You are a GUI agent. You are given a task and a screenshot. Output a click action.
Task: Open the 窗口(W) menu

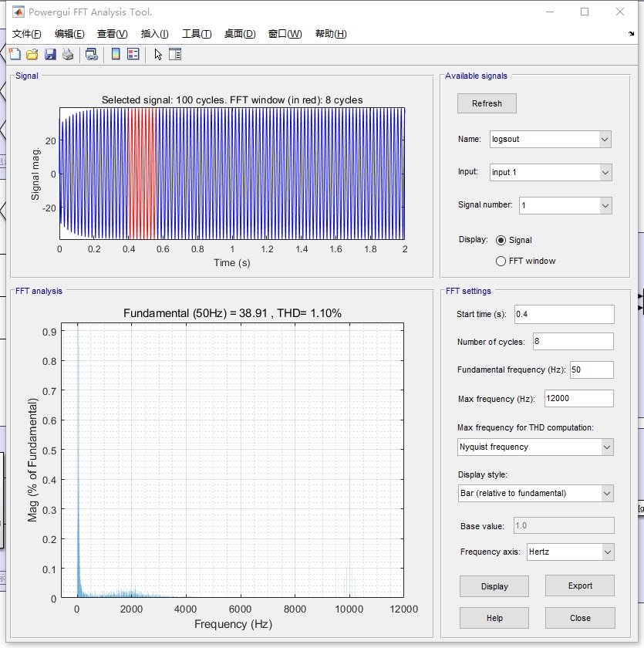(285, 34)
